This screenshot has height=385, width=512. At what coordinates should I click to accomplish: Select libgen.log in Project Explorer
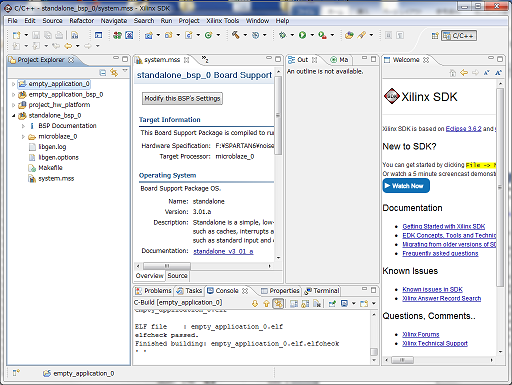tap(48, 147)
